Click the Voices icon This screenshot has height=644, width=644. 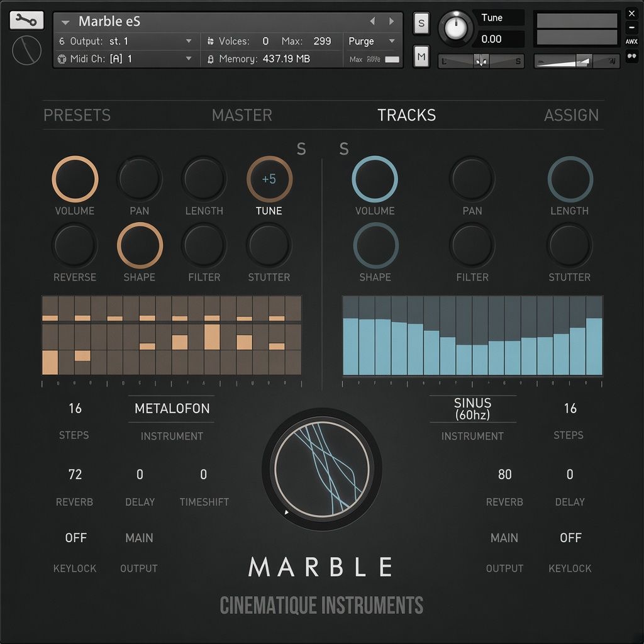pos(211,41)
